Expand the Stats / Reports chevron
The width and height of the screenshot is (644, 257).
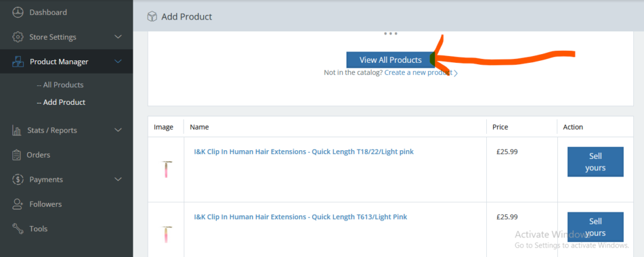(x=118, y=130)
